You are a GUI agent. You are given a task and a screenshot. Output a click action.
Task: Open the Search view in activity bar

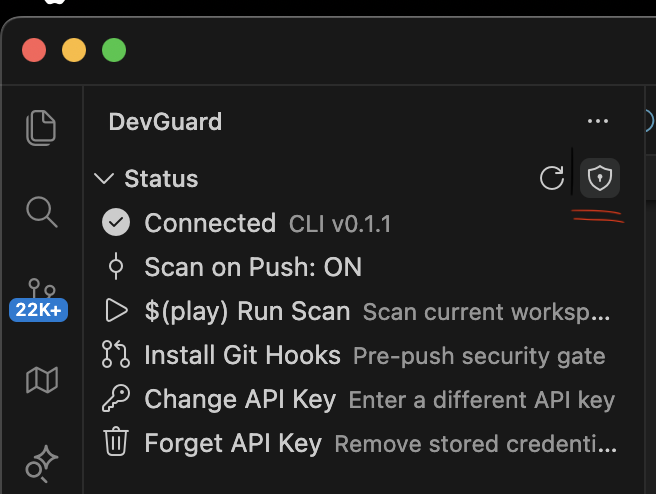(x=41, y=211)
